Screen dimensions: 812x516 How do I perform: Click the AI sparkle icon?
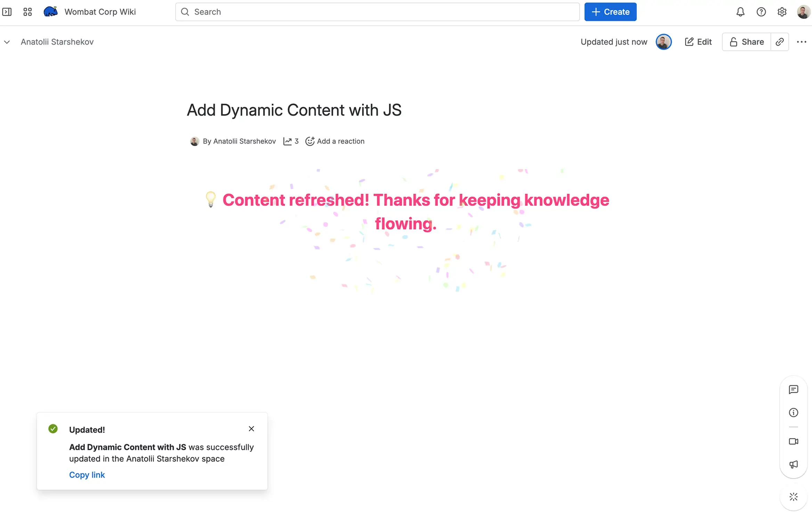tap(794, 497)
